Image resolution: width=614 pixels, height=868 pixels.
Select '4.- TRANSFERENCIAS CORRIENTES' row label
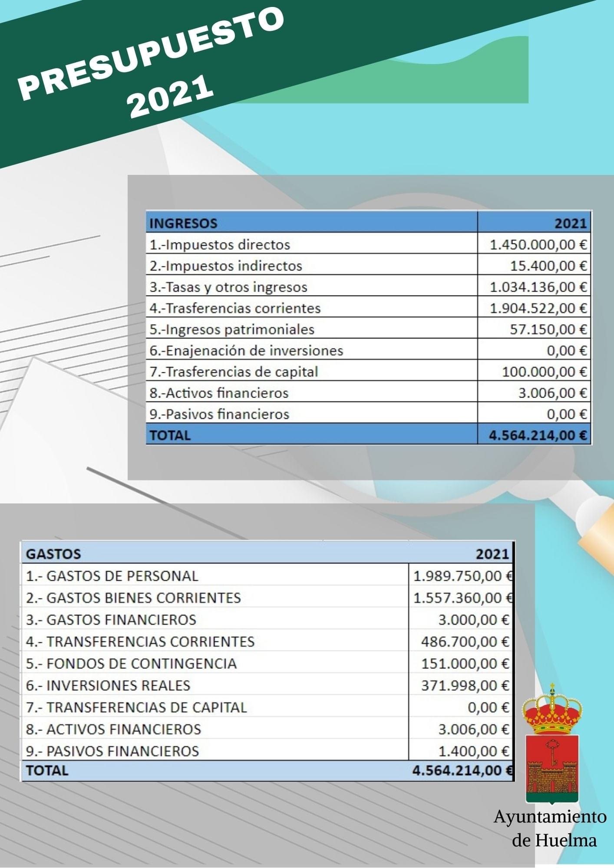(140, 641)
